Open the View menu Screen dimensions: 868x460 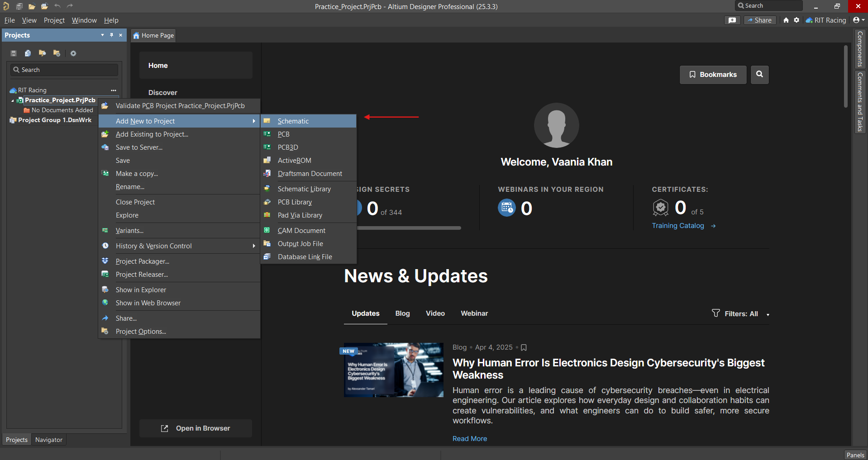pyautogui.click(x=29, y=20)
